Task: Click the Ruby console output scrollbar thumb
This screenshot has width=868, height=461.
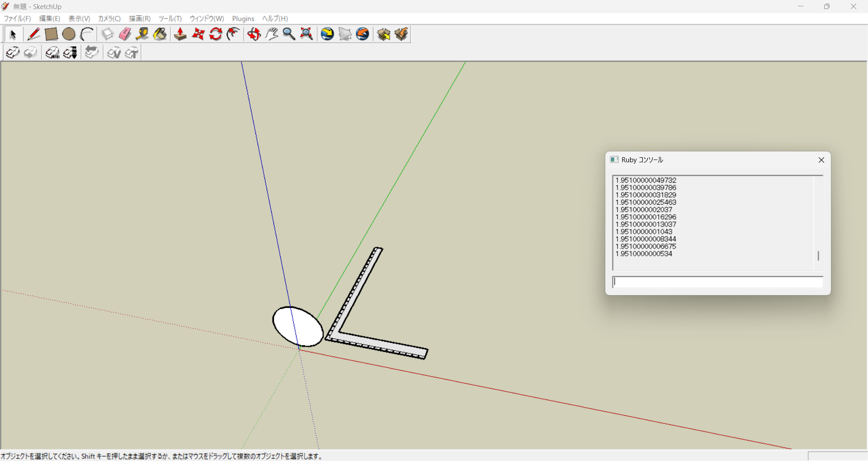Action: tap(818, 256)
